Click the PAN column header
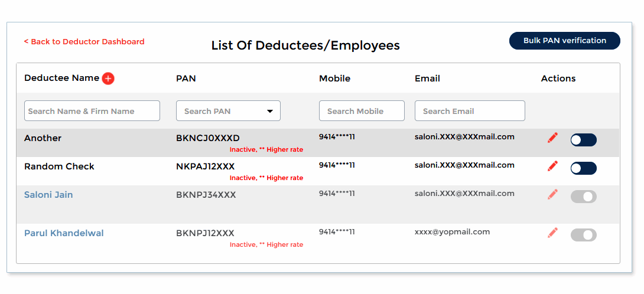The image size is (644, 294). click(186, 79)
